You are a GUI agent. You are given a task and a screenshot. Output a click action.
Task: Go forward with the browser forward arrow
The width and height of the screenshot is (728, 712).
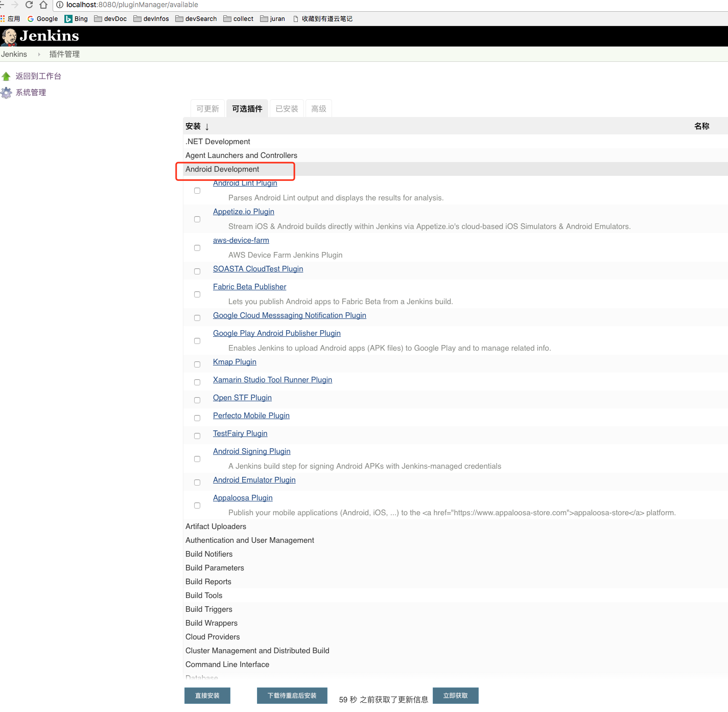(15, 5)
